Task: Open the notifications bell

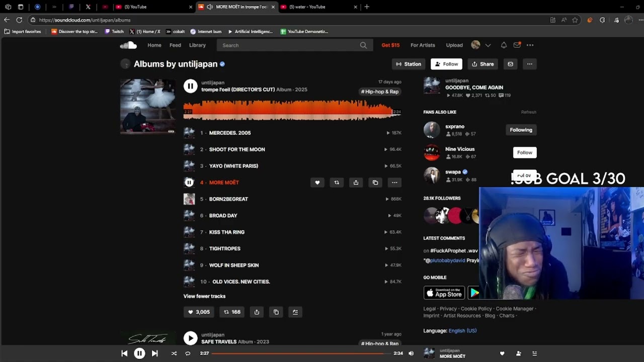Action: [504, 45]
